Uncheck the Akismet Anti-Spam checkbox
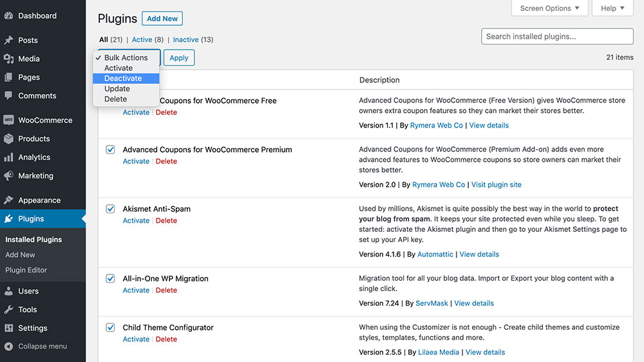This screenshot has width=644, height=362. [110, 209]
